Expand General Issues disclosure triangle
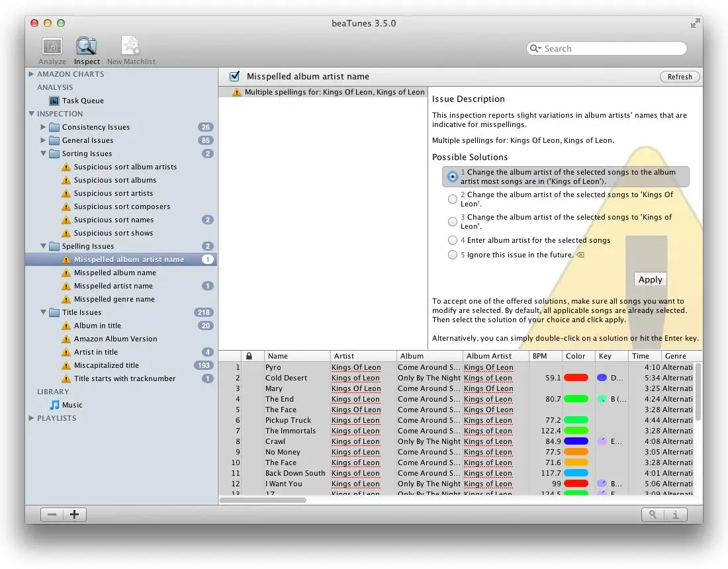Image resolution: width=728 pixels, height=569 pixels. pyautogui.click(x=43, y=140)
